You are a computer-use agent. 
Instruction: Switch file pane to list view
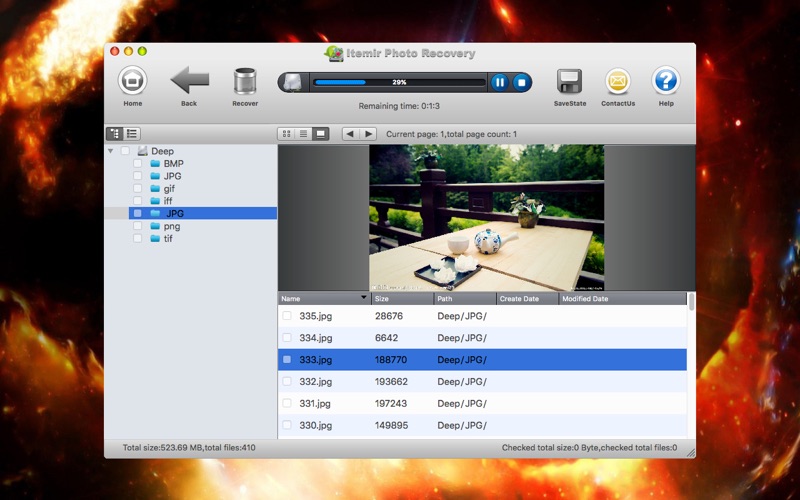303,134
